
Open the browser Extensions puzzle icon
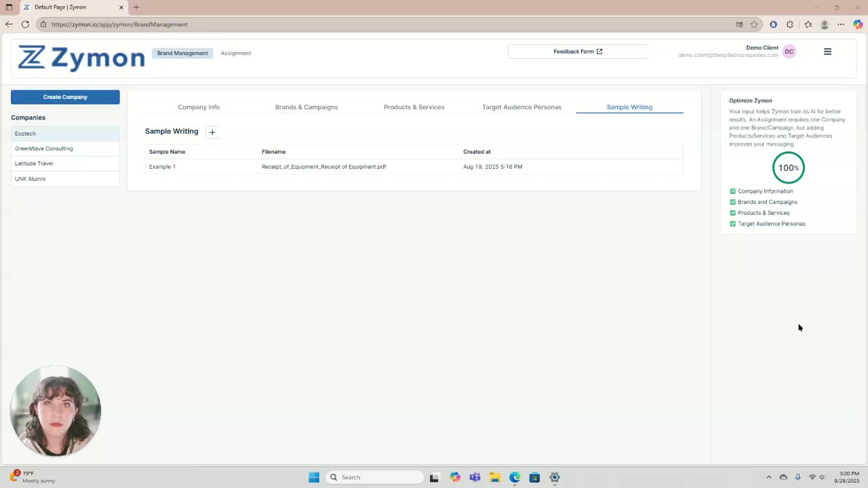[790, 24]
